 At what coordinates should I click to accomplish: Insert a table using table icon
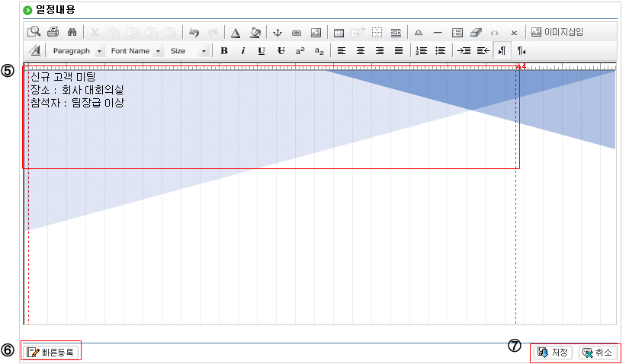point(339,32)
